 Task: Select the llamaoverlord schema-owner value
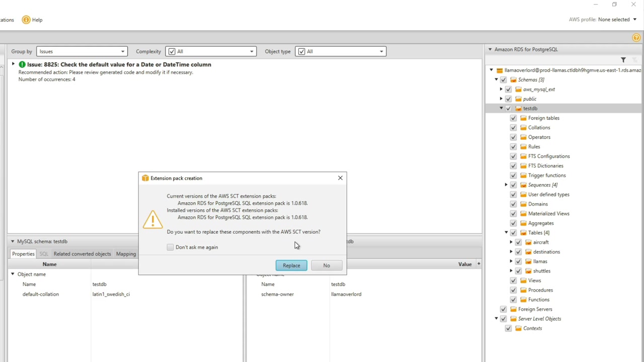(346, 294)
